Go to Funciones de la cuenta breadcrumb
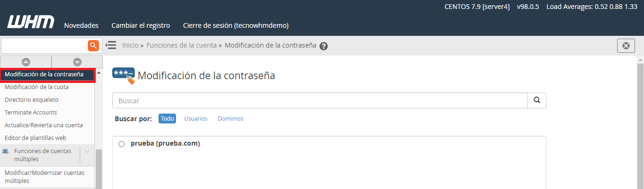This screenshot has width=644, height=189. tap(181, 45)
